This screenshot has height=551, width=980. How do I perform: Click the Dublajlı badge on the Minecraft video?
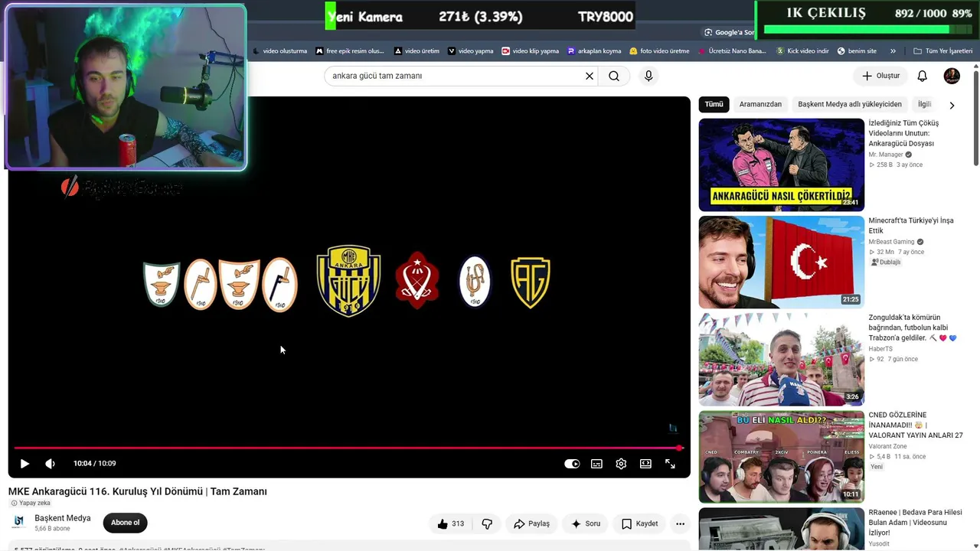tap(886, 262)
